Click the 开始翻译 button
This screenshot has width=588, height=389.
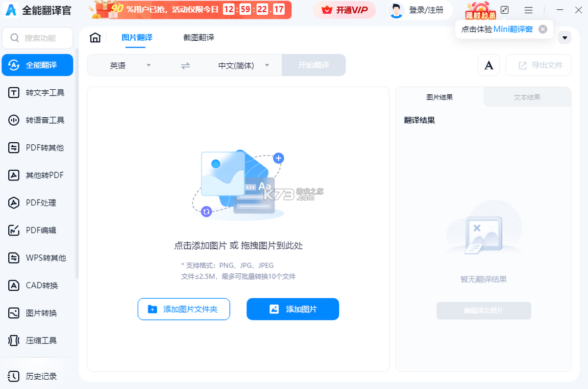coord(314,65)
